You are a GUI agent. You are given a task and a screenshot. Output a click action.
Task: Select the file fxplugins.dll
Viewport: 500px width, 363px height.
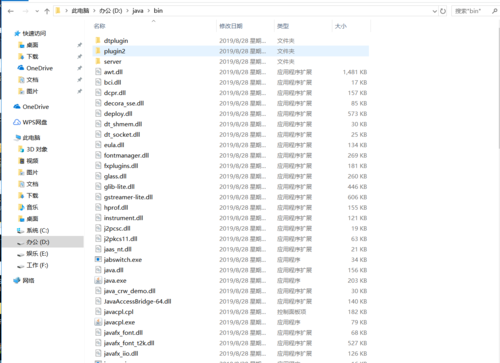click(x=121, y=166)
